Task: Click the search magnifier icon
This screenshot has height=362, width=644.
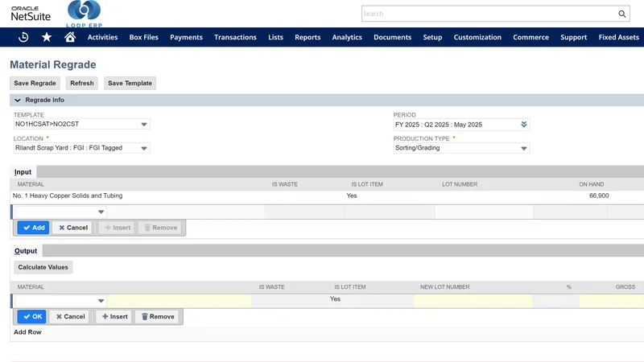Action: [x=621, y=14]
